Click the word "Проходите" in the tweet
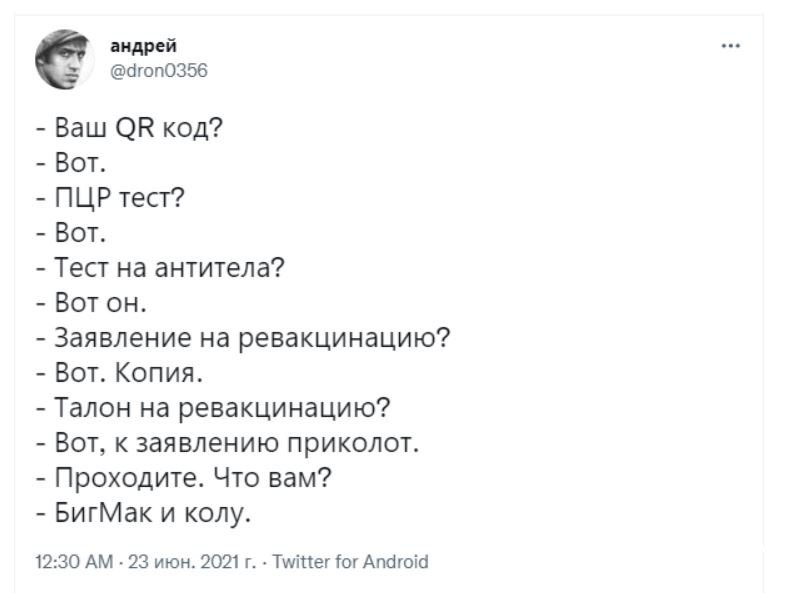 pos(130,479)
